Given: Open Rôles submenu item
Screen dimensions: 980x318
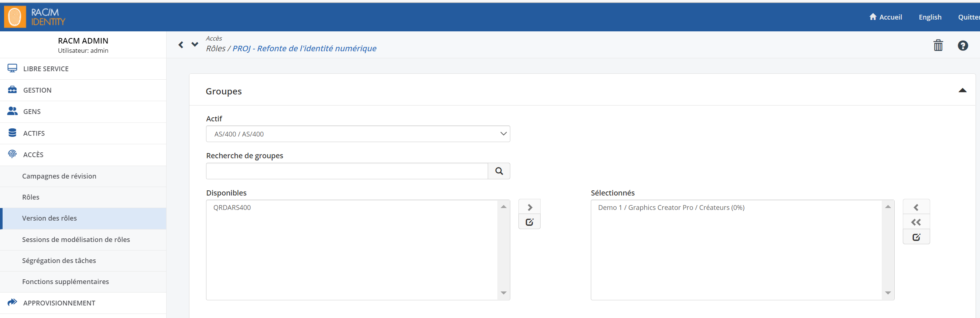Looking at the screenshot, I should 83,197.
